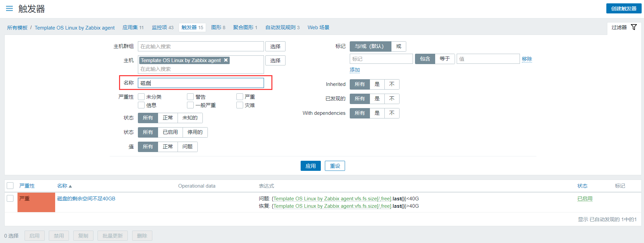The width and height of the screenshot is (644, 243).
Task: Set With dependencies to 不
Action: [x=392, y=113]
